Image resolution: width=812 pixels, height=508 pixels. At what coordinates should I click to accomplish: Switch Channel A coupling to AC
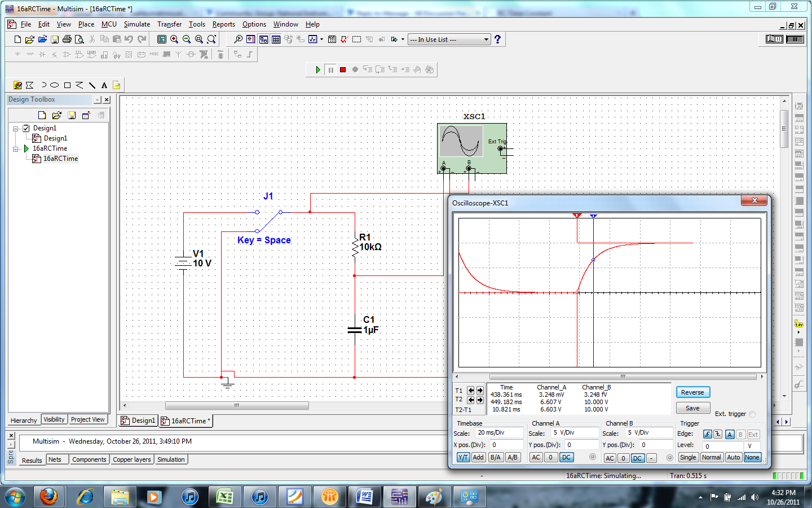point(536,458)
